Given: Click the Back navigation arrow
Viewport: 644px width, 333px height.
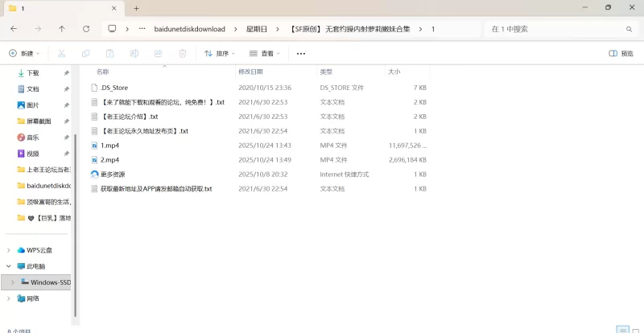Looking at the screenshot, I should click(14, 28).
